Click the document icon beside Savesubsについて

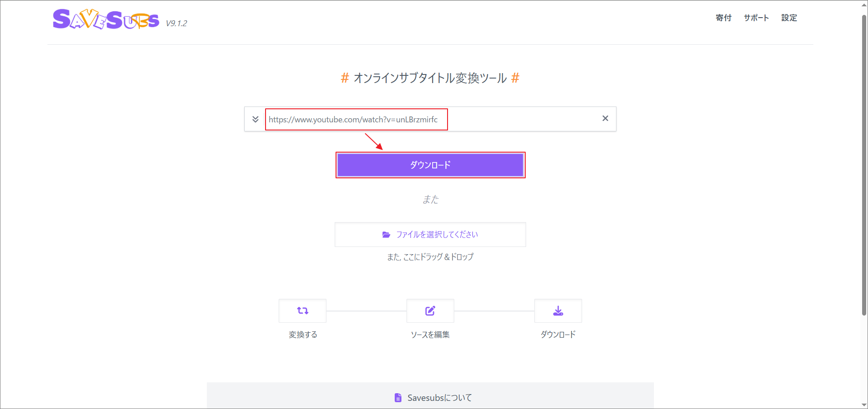tap(398, 397)
